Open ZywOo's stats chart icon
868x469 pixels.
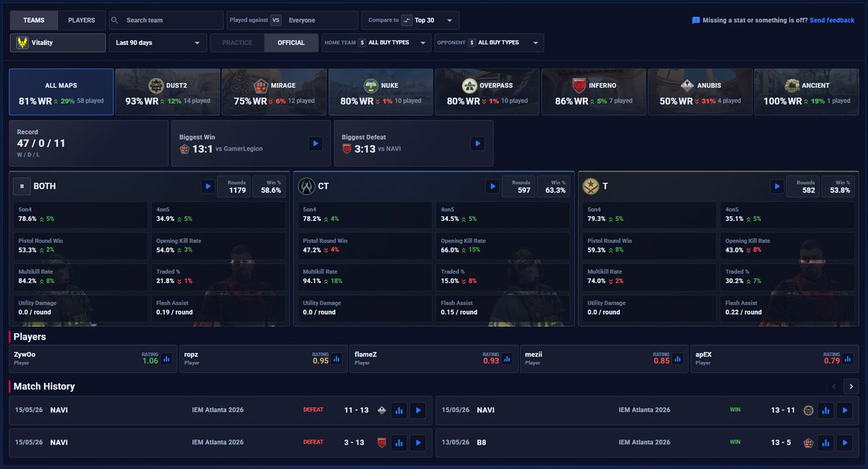[x=167, y=358]
